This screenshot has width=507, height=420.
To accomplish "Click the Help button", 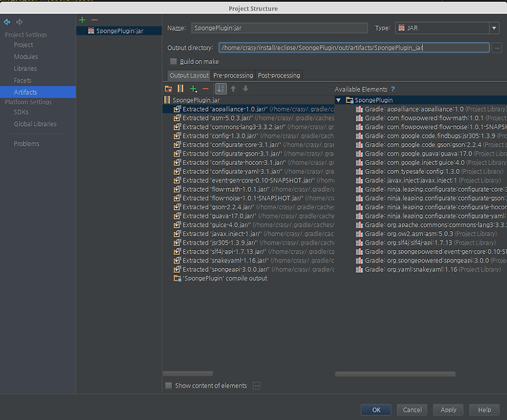I will [484, 409].
